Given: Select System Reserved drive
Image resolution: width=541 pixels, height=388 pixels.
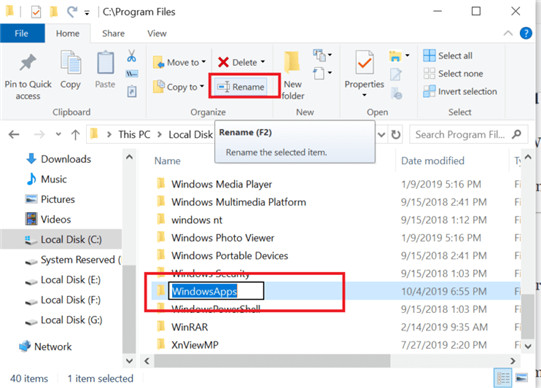Looking at the screenshot, I should [x=73, y=260].
